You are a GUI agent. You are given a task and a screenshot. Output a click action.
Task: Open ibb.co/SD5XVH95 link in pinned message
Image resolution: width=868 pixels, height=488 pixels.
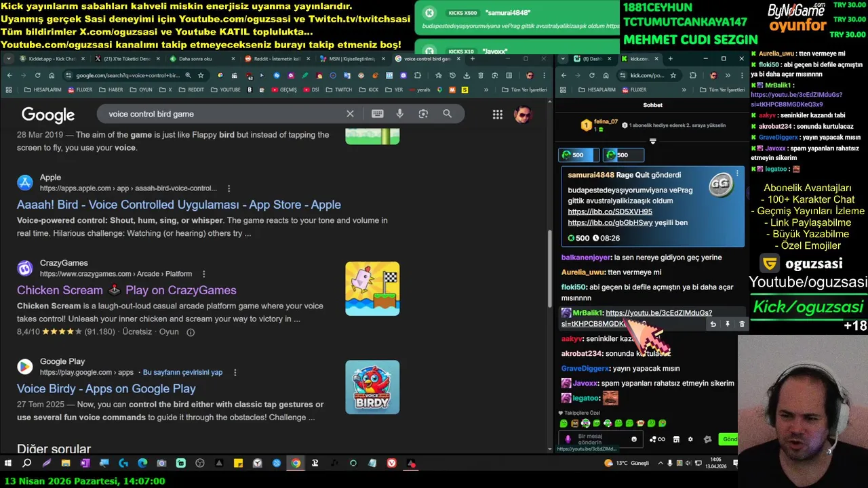[610, 212]
